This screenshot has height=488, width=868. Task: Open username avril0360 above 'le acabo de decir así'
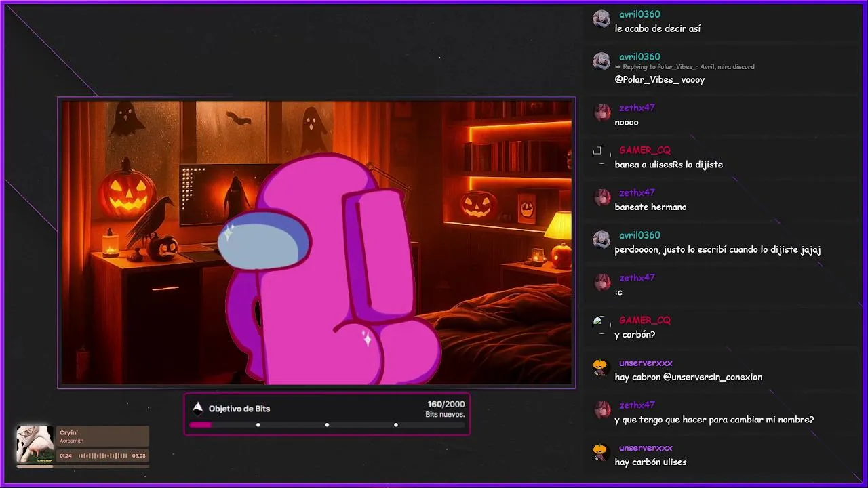tap(639, 14)
